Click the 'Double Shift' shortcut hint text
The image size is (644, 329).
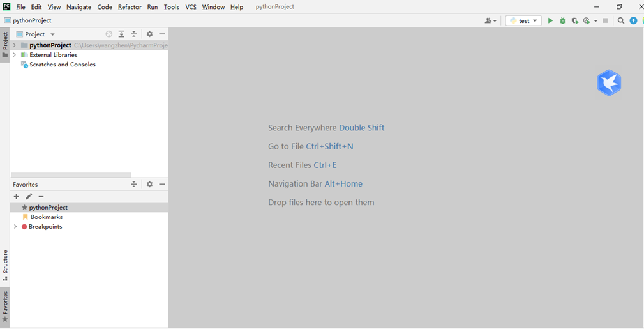pos(361,128)
